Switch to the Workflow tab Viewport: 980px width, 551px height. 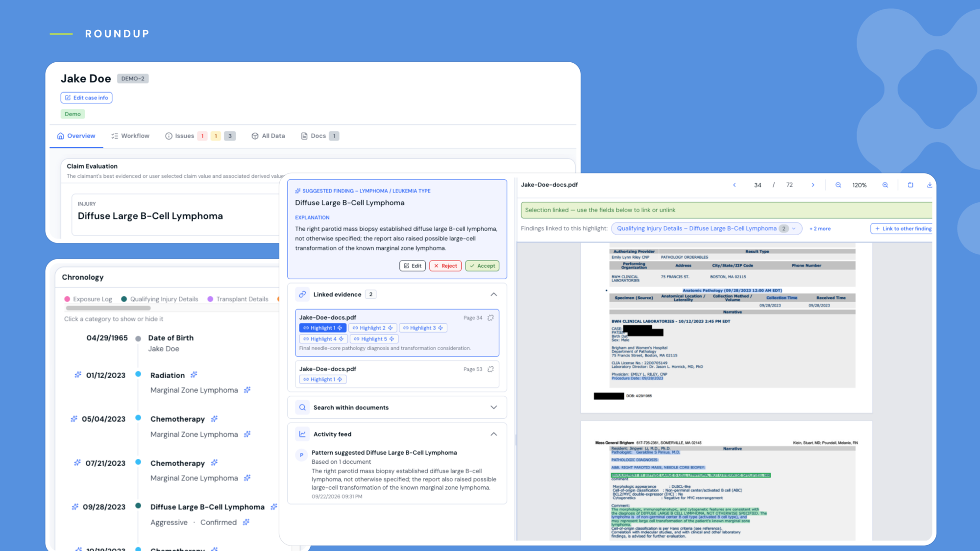tap(130, 136)
